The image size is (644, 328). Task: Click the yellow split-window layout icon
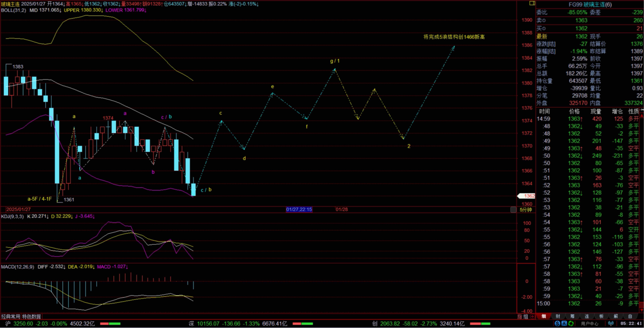(532, 3)
